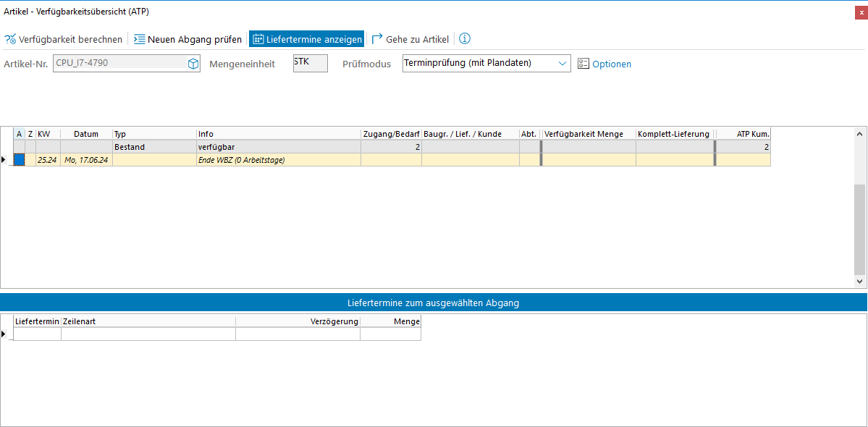Sort by the Datum column header
Viewport: 868px width, 427px height.
point(86,134)
